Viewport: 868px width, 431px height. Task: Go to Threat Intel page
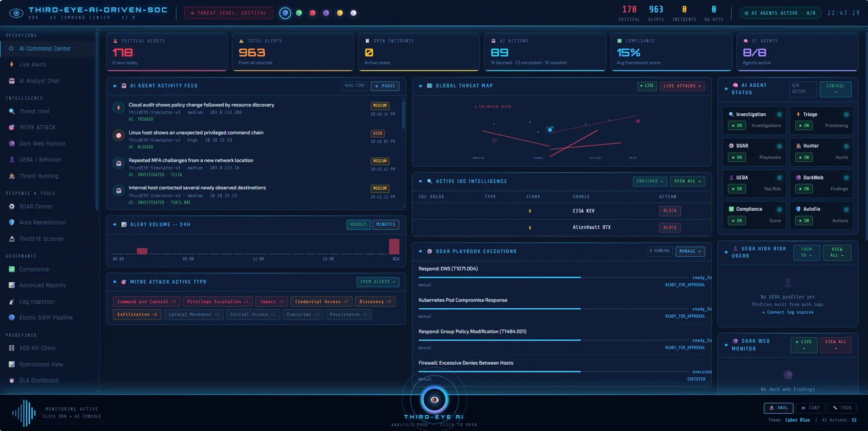coord(34,111)
